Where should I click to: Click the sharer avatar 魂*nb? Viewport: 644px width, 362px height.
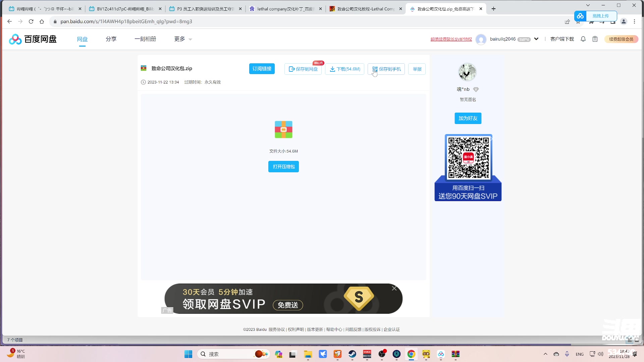[x=467, y=72]
